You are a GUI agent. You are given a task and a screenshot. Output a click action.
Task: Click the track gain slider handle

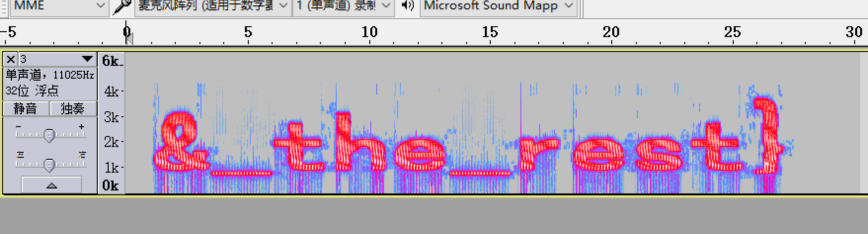(49, 135)
